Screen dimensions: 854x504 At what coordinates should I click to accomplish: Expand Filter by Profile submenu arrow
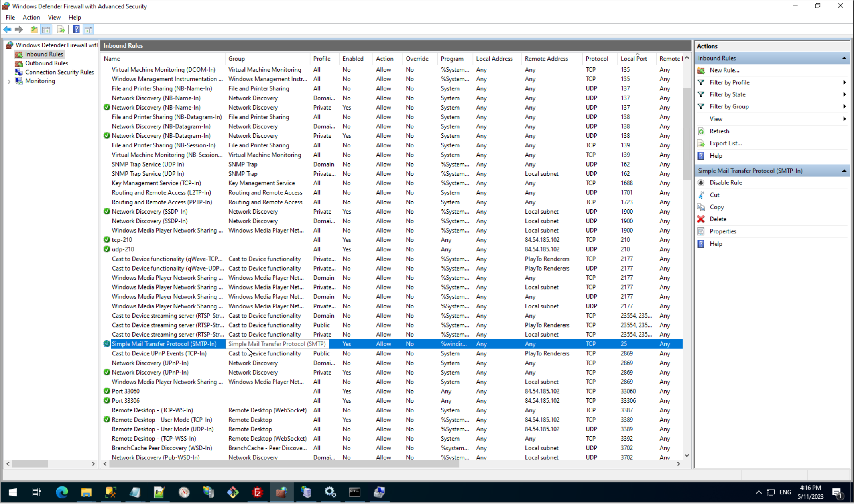click(x=844, y=82)
